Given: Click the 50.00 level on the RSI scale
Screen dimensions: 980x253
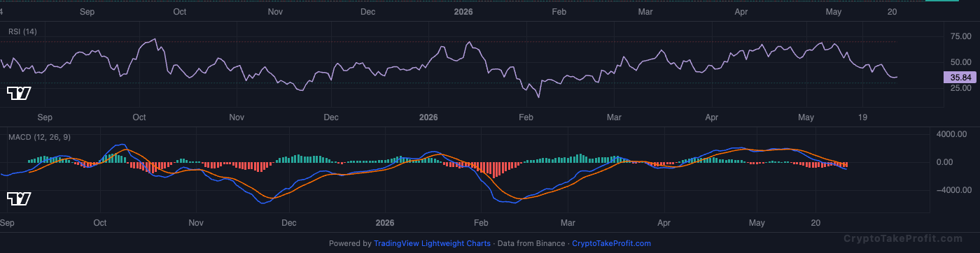Looking at the screenshot, I should 960,62.
